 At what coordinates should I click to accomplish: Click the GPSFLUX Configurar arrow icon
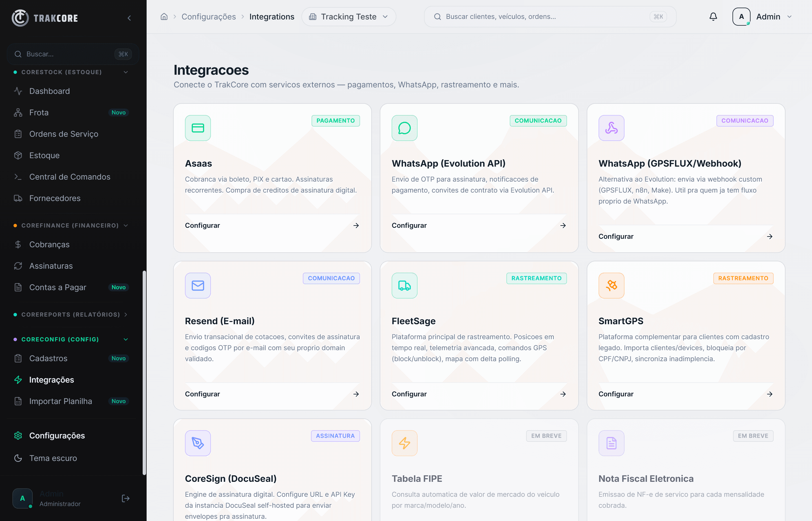click(x=769, y=237)
